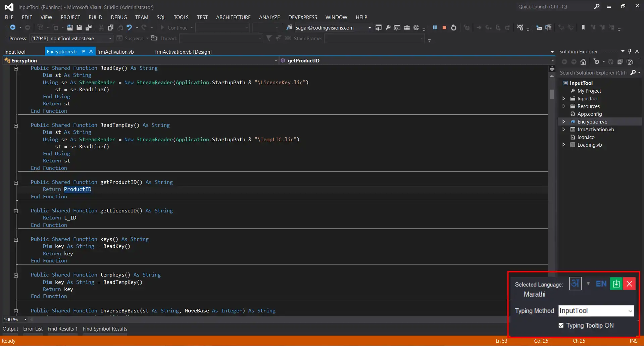Image resolution: width=644 pixels, height=346 pixels.
Task: Click the toolbar icon left of the wrench
Action: click(x=379, y=28)
